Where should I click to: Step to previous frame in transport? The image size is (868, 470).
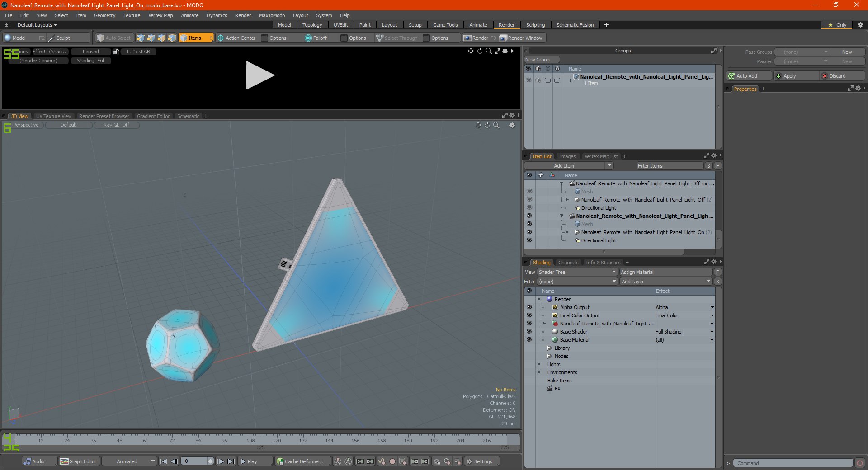tap(174, 461)
